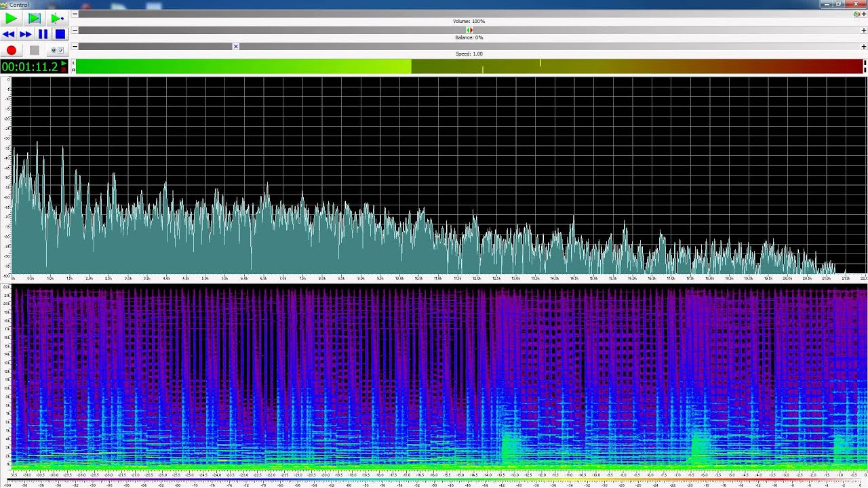Click the L/R level meter bar

point(469,66)
